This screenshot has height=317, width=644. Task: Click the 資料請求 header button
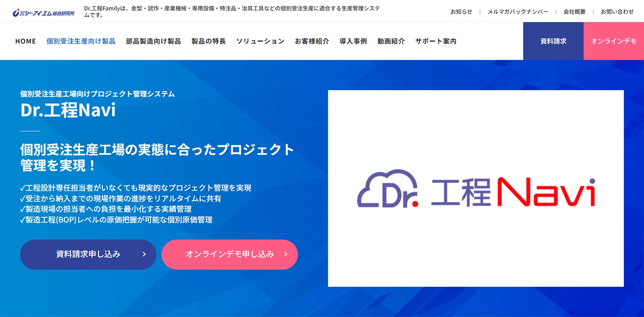[x=553, y=41]
